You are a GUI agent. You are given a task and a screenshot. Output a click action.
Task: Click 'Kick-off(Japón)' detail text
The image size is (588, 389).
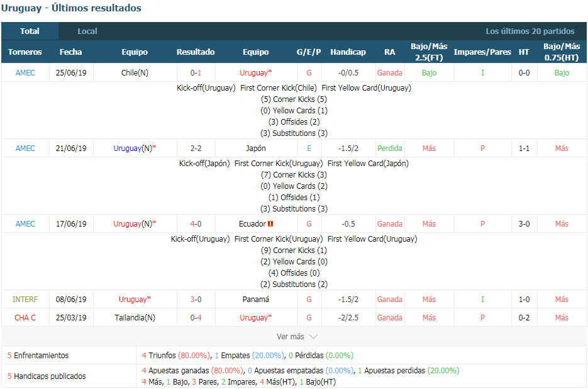(x=204, y=163)
